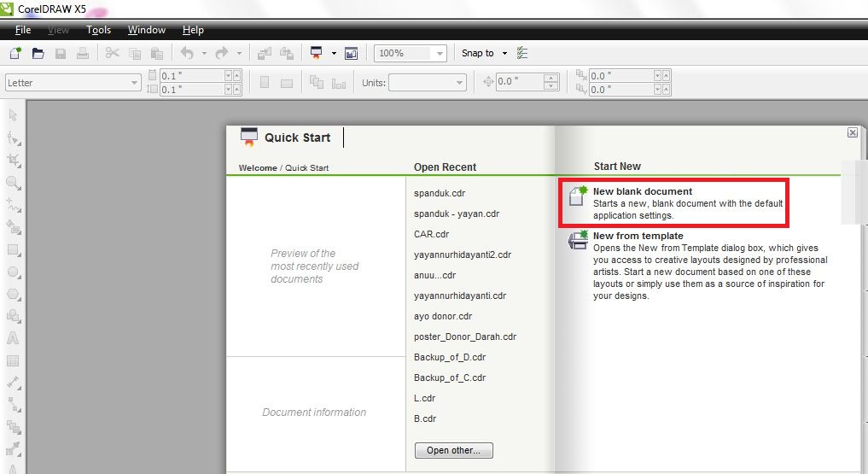Open the Window menu
This screenshot has width=868, height=474.
pos(147,30)
